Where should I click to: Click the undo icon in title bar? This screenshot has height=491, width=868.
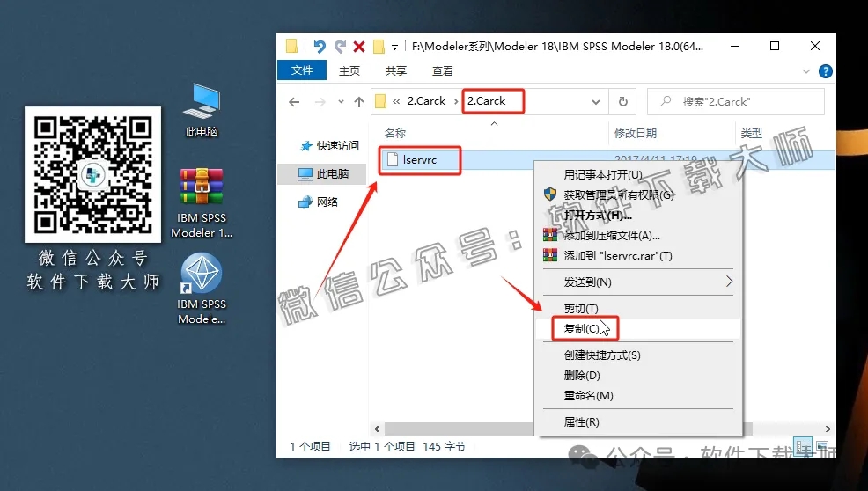[320, 47]
